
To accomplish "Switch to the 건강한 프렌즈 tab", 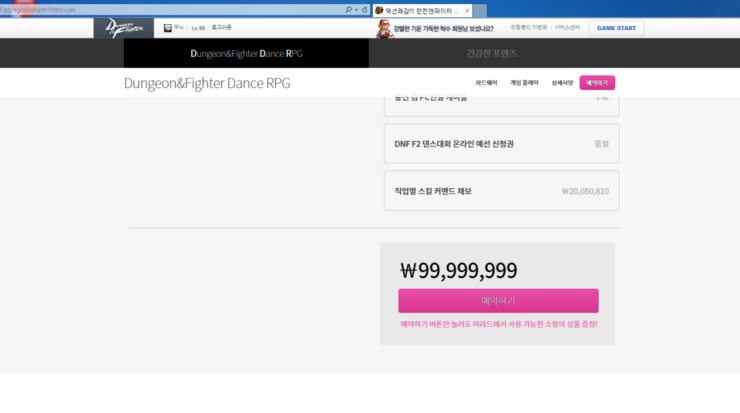I will coord(491,53).
